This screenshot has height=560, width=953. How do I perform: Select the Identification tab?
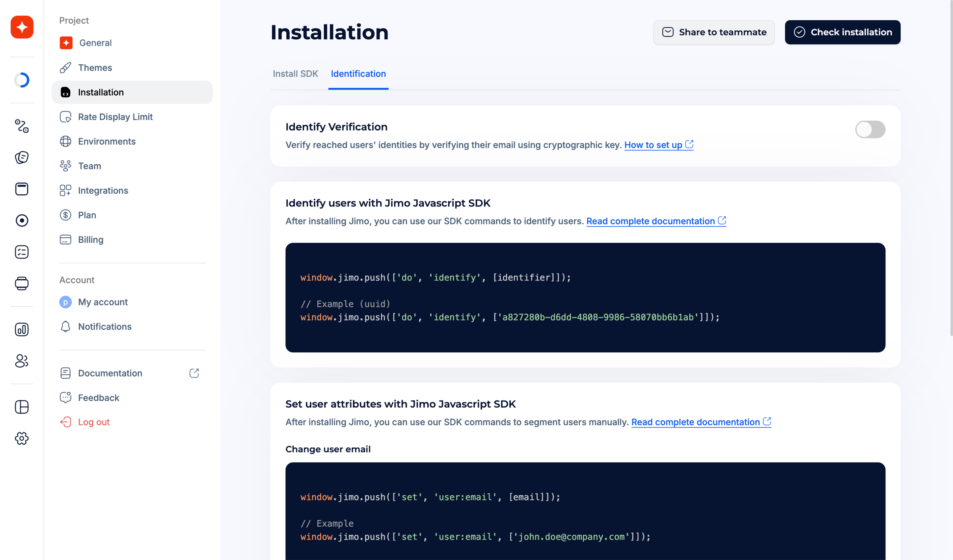click(358, 74)
